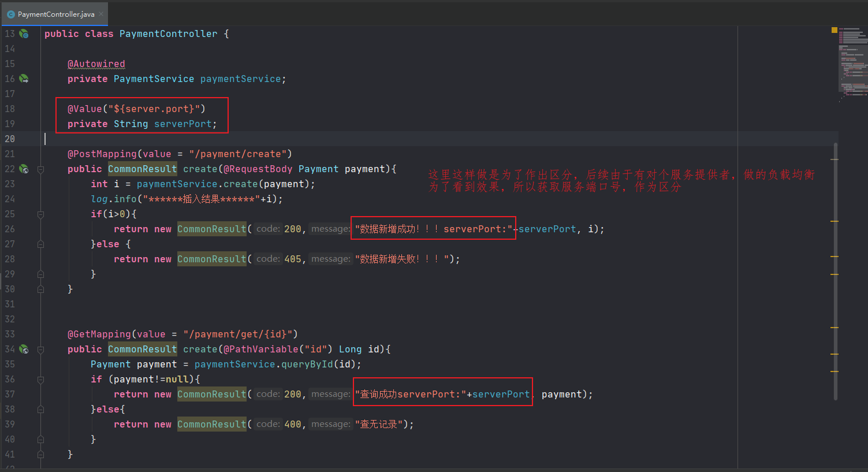The width and height of the screenshot is (868, 472).
Task: Collapse the method starting at line 22
Action: click(x=40, y=169)
